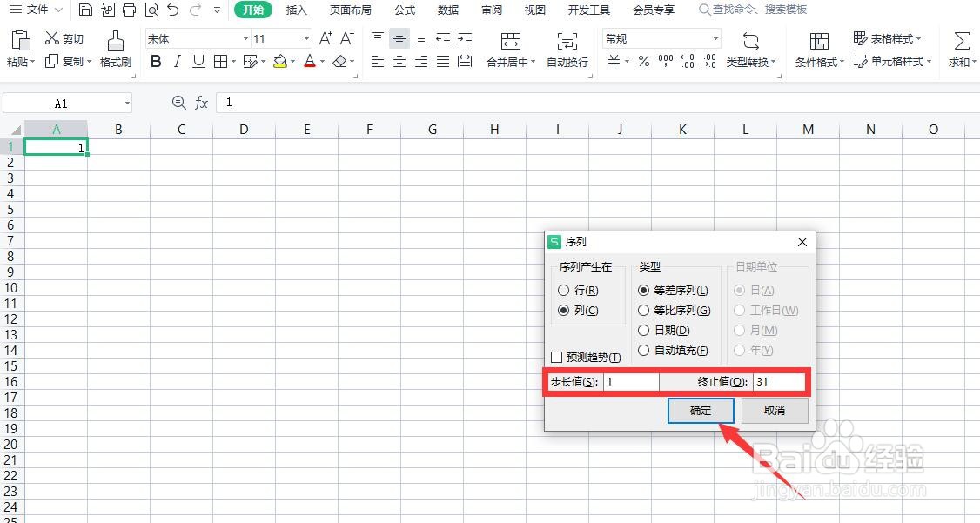Check the 预测趋势(T) checkbox
The image size is (980, 523).
tap(556, 358)
